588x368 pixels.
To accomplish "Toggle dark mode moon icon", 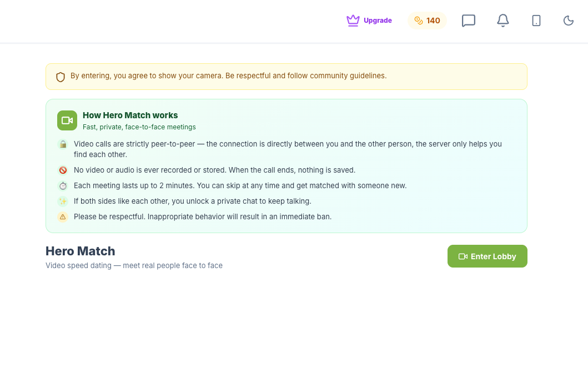I will tap(569, 21).
